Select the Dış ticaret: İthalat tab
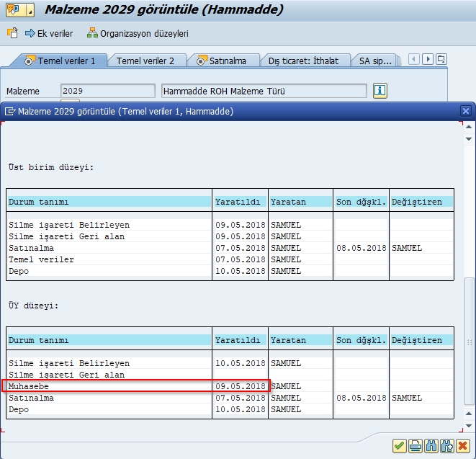The width and height of the screenshot is (476, 459). tap(303, 61)
